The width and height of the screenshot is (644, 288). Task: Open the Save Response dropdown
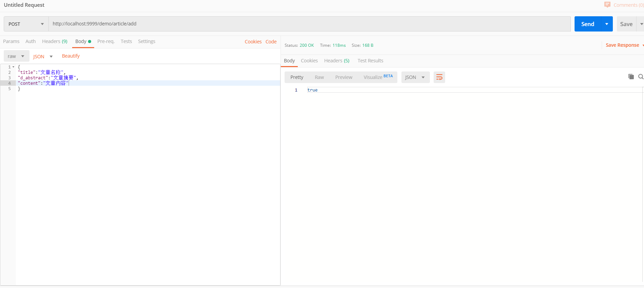pyautogui.click(x=624, y=45)
